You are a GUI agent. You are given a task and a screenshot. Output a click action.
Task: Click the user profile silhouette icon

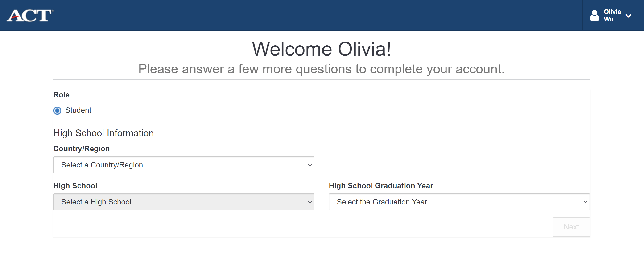(594, 16)
